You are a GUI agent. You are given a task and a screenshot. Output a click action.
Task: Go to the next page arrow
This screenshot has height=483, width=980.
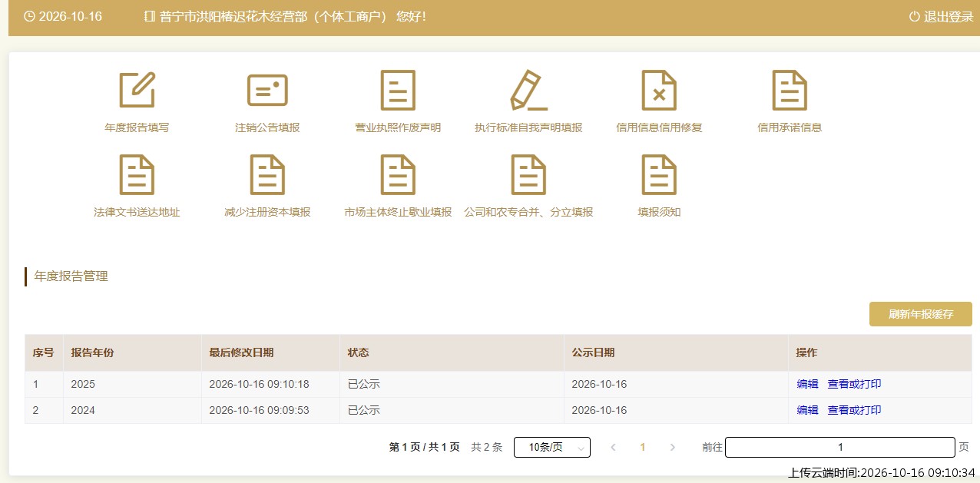[673, 447]
